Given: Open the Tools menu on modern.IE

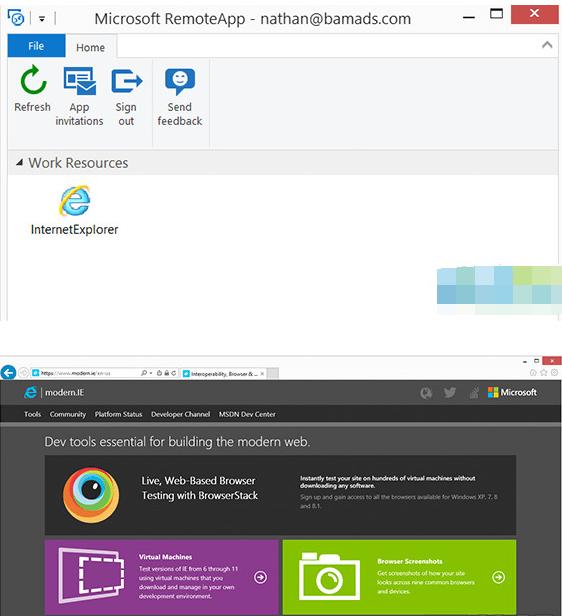Looking at the screenshot, I should point(32,414).
